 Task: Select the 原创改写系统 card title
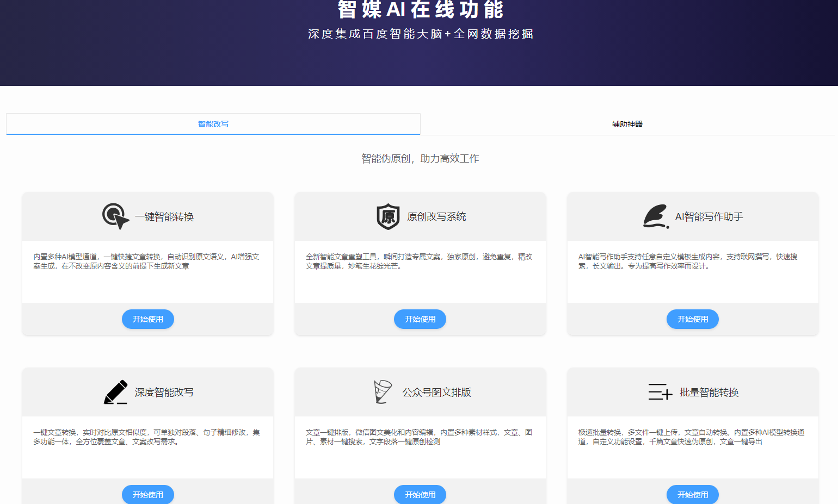(436, 217)
